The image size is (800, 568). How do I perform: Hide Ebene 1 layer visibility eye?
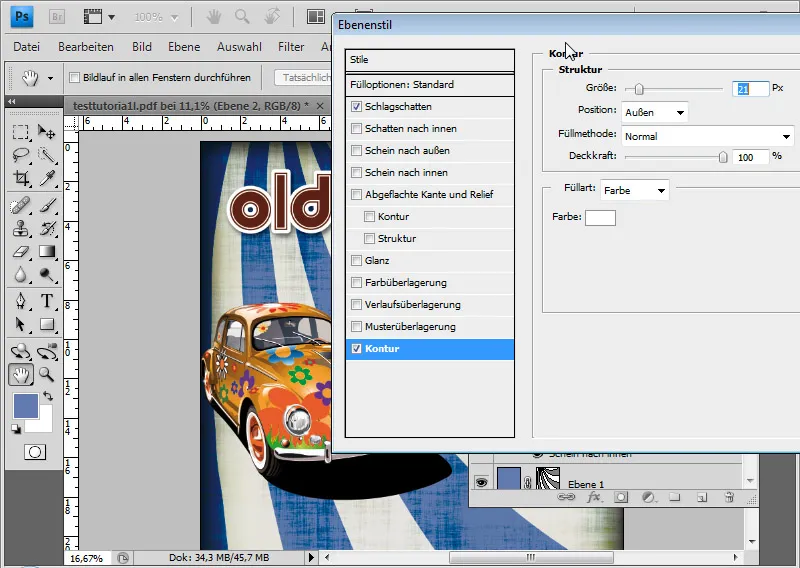coord(481,482)
